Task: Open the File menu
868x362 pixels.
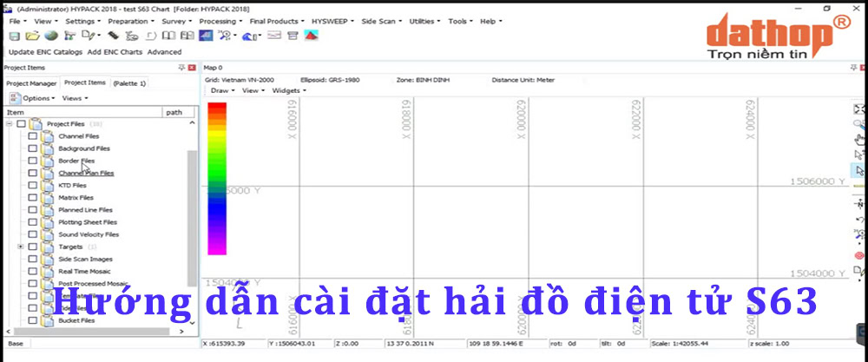Action: pos(17,21)
